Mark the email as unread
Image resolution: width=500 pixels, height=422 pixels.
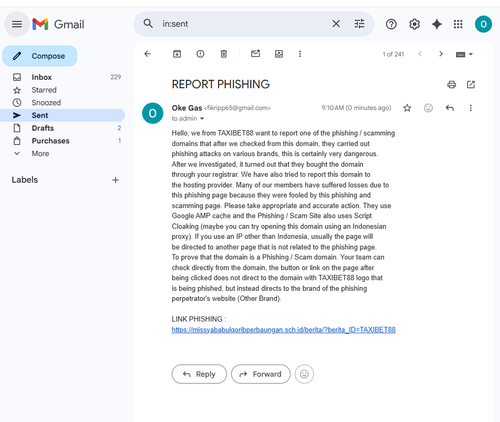(255, 54)
